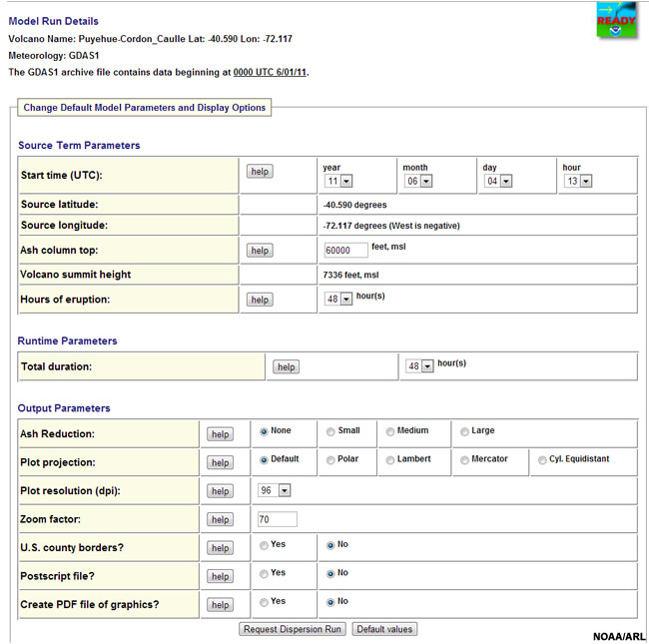Click the Volcano summit height value 7336 feet

click(350, 276)
